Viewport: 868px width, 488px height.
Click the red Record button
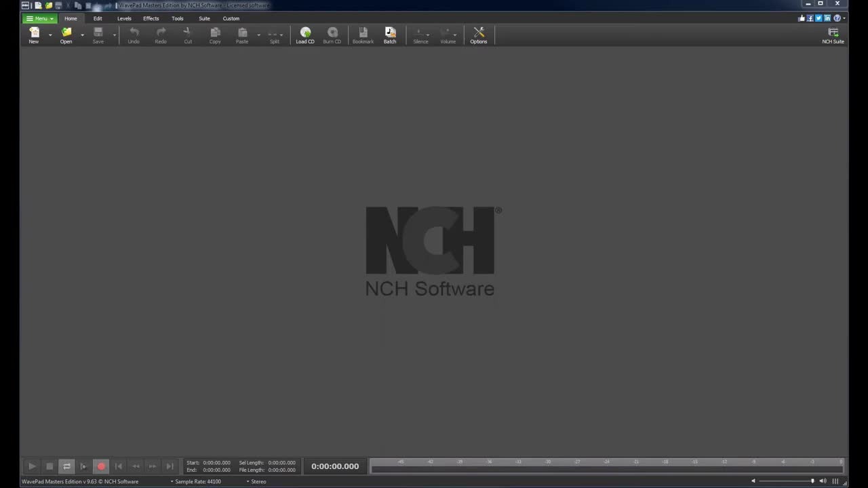click(x=101, y=466)
